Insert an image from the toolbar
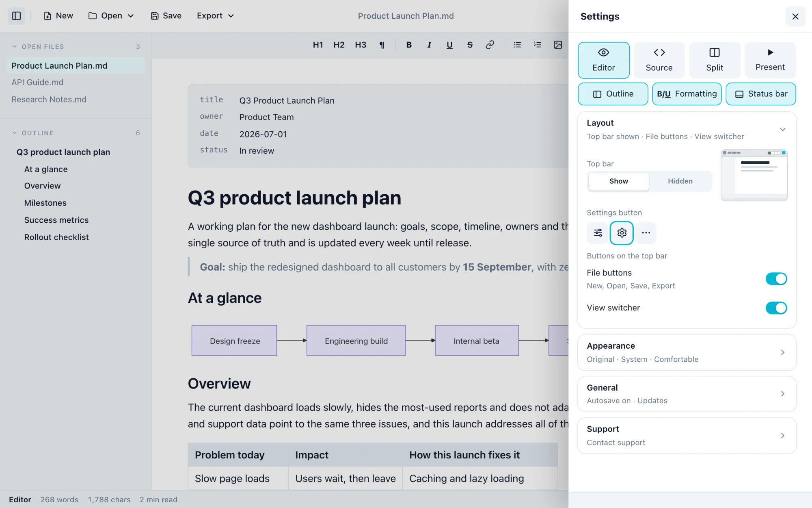 click(558, 45)
